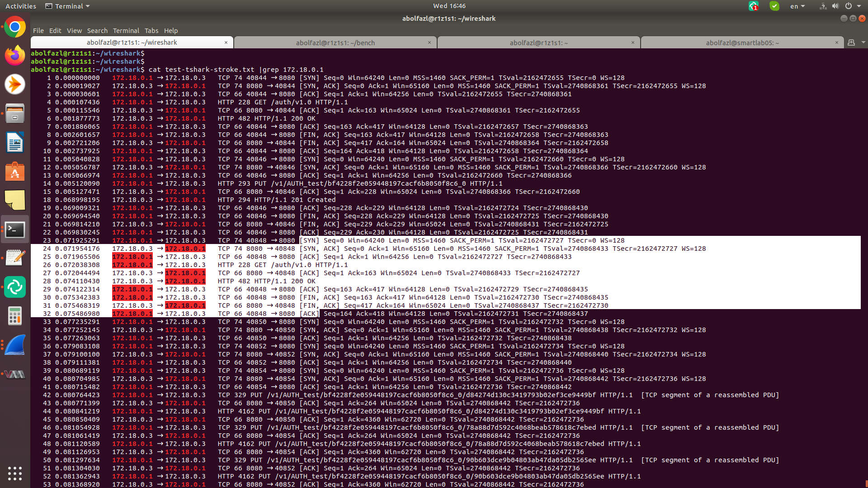Show Applications grid in the dock
The height and width of the screenshot is (488, 868).
15,473
